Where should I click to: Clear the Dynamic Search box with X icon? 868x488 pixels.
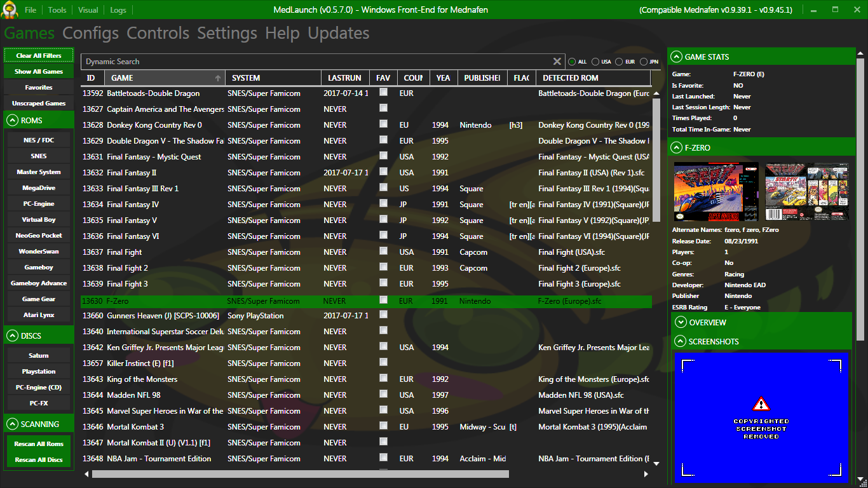click(x=557, y=62)
